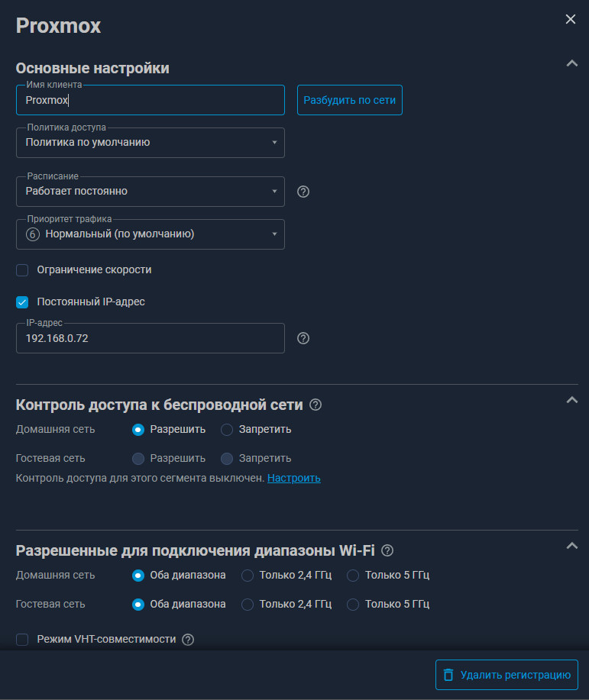Click trash icon in delete registration button
589x700 pixels.
(x=448, y=675)
